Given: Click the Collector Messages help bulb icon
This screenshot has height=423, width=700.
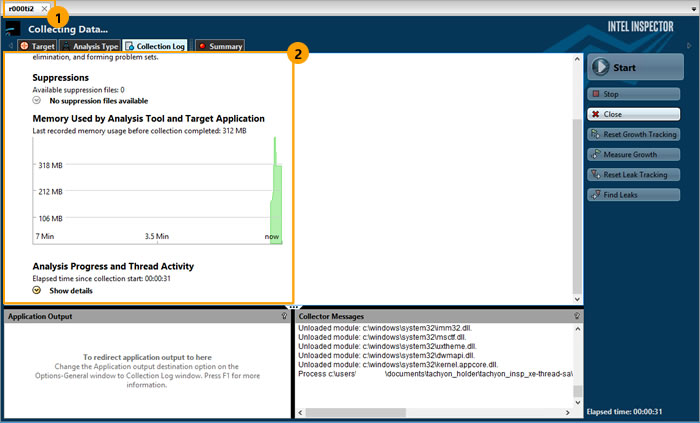Looking at the screenshot, I should (577, 316).
